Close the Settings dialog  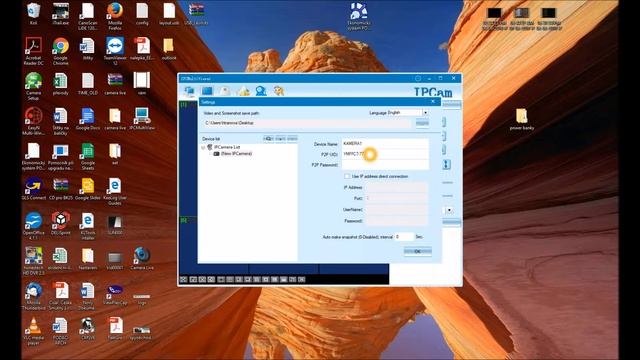coord(433,102)
